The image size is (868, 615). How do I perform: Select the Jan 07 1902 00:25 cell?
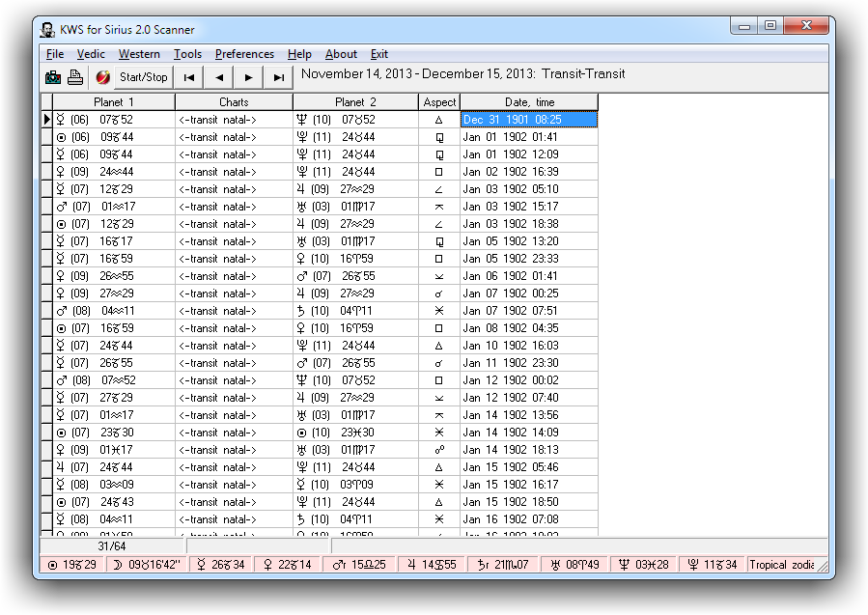coord(529,294)
